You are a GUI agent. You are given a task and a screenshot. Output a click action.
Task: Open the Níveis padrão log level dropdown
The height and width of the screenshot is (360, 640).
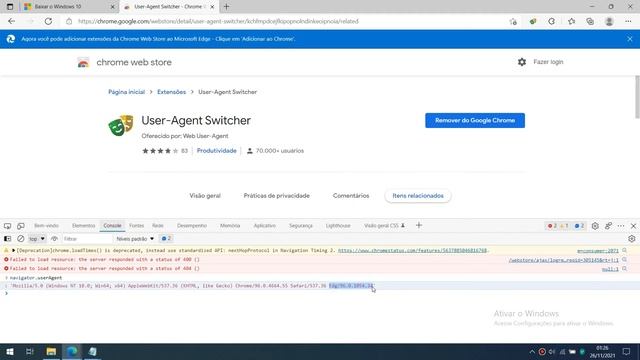(x=135, y=239)
